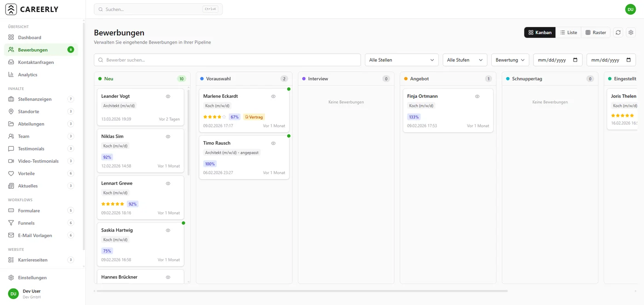
Task: Open Timo Rausch application card
Action: coord(244,157)
